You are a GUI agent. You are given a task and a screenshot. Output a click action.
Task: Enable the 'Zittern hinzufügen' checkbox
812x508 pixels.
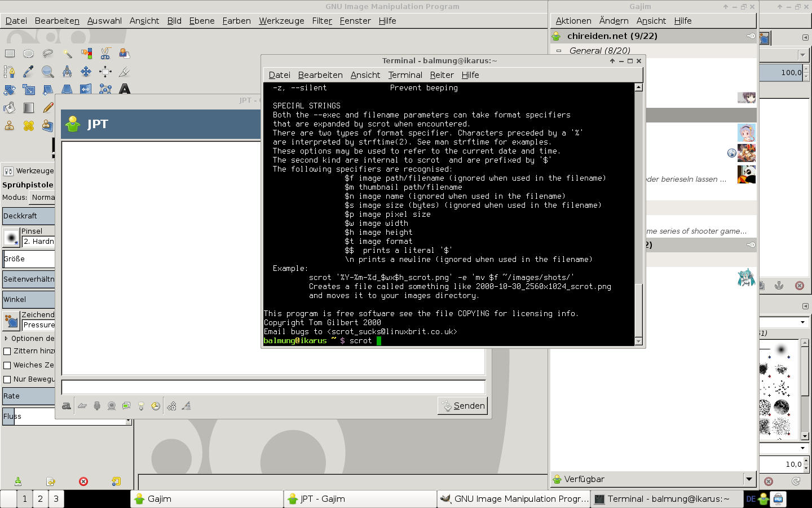[7, 351]
